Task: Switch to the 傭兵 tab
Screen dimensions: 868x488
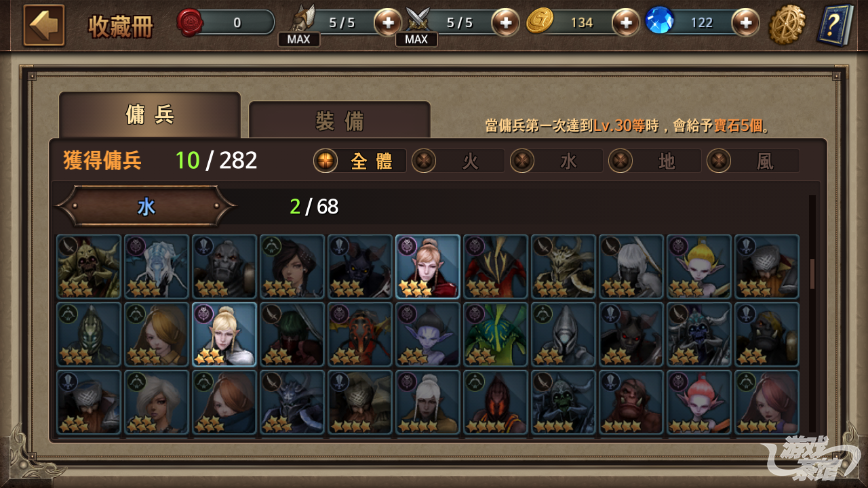Action: [x=150, y=115]
